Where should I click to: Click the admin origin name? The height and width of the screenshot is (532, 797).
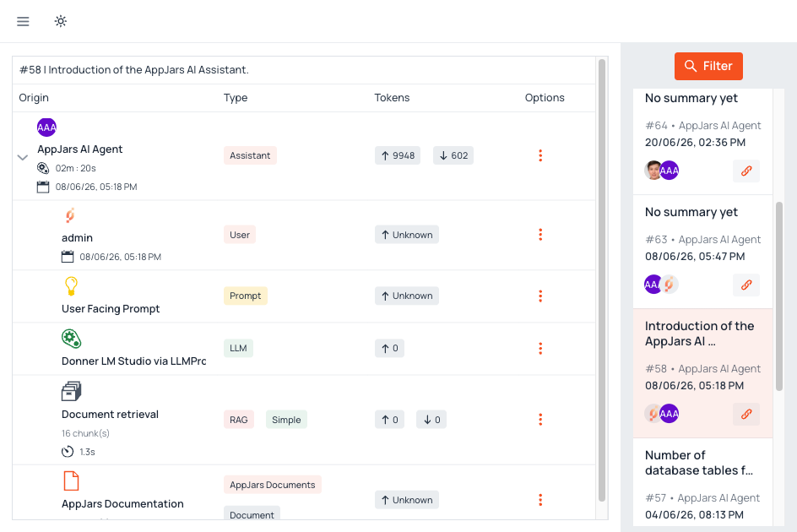click(77, 238)
